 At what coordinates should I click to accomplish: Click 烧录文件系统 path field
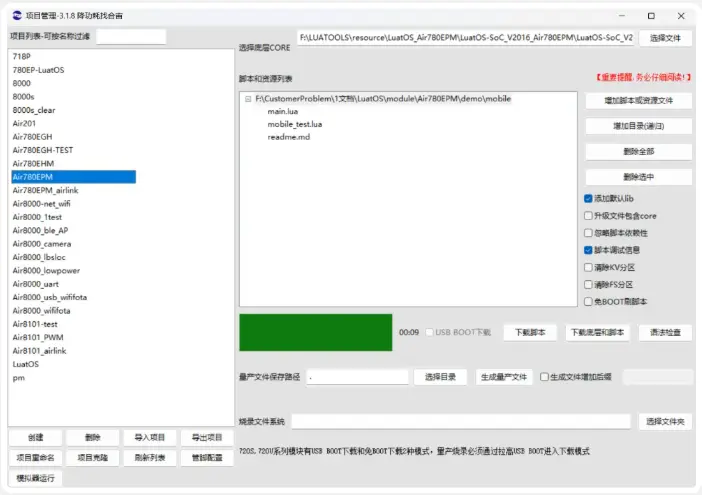pyautogui.click(x=461, y=422)
